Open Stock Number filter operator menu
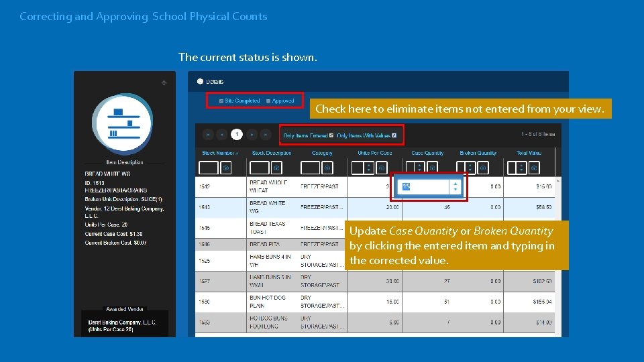Viewport: 644px width, 362px height. click(x=226, y=168)
